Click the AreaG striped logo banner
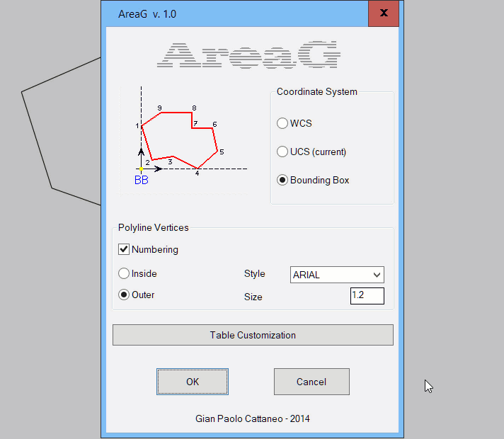Image resolution: width=504 pixels, height=439 pixels. coord(248,55)
